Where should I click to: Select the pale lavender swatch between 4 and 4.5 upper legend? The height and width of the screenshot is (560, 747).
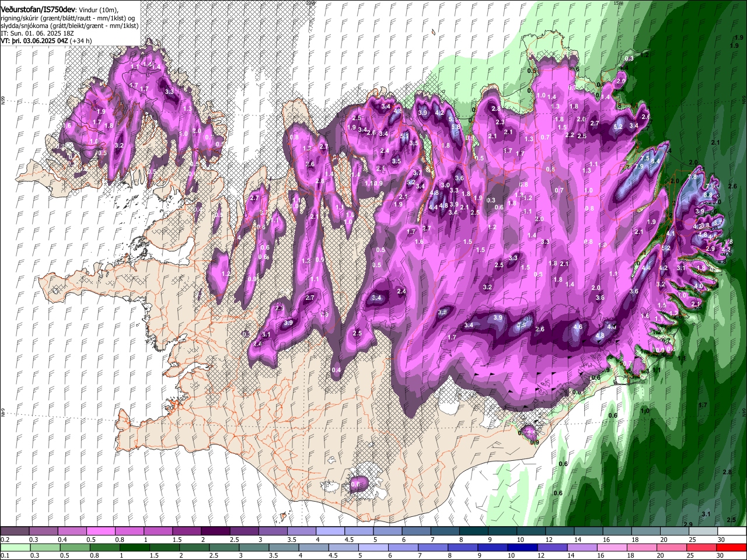click(x=330, y=531)
